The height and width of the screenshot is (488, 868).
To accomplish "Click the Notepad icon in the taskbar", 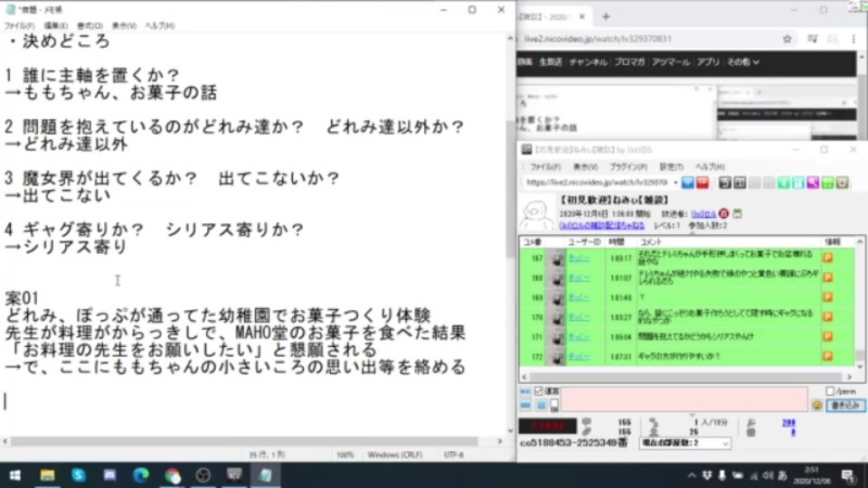I will [266, 475].
